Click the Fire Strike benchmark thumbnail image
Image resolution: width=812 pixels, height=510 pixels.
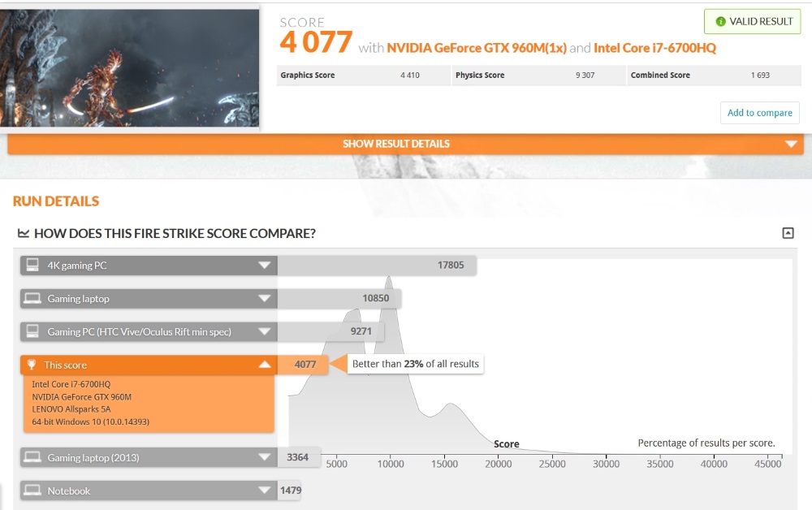pos(129,67)
